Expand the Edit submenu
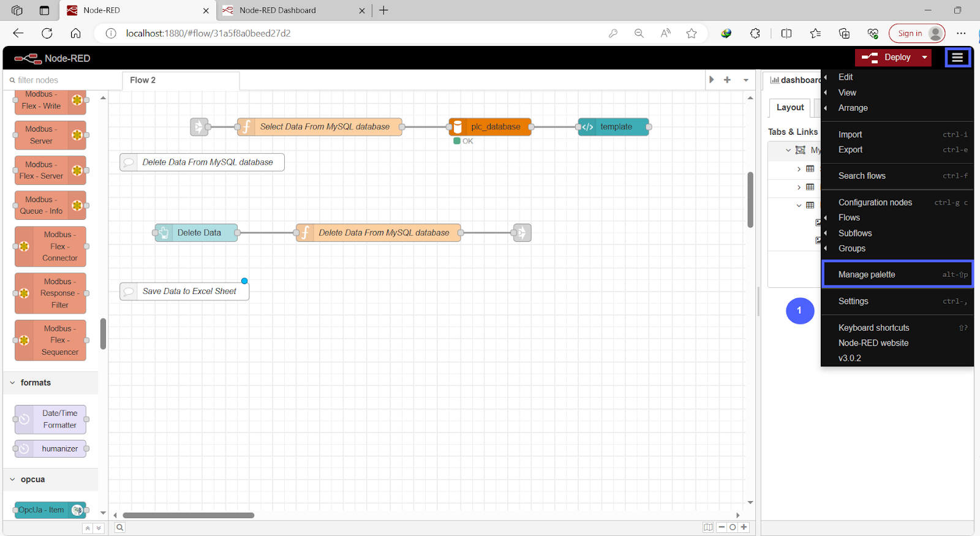Screen dimensions: 980x536 point(897,77)
